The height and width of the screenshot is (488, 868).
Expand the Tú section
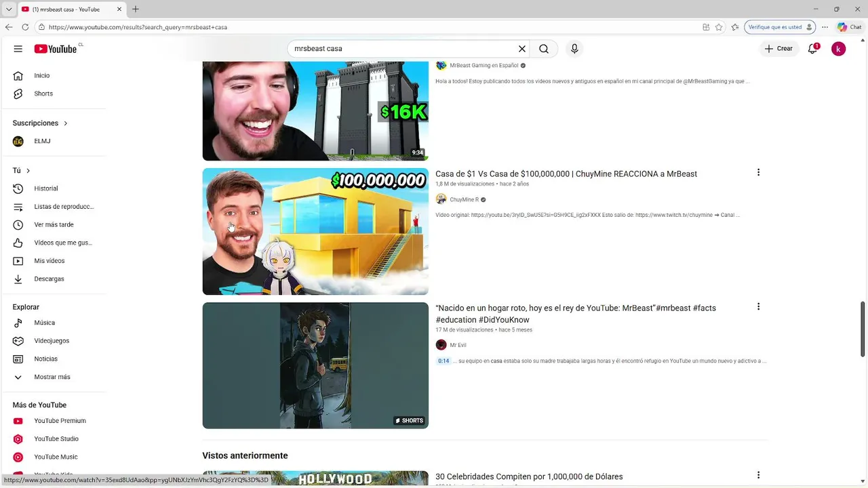tap(22, 171)
